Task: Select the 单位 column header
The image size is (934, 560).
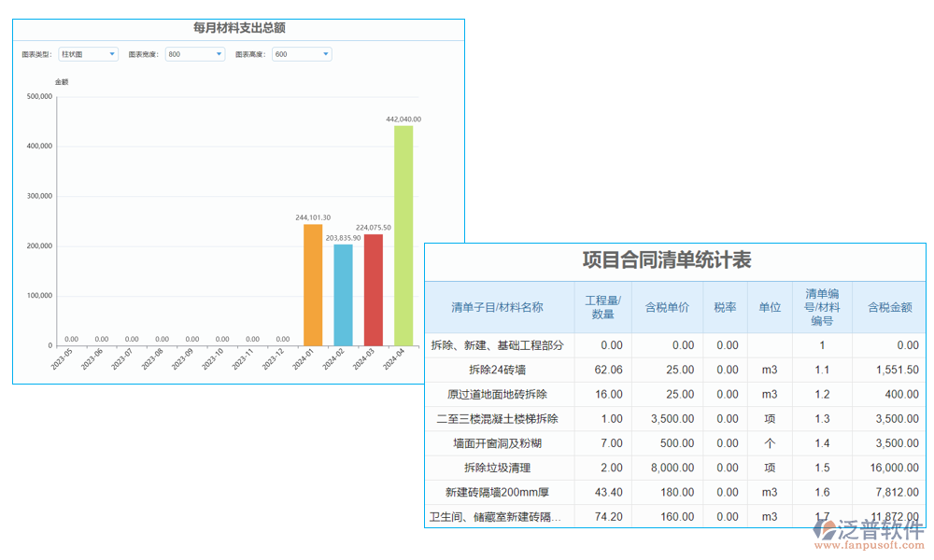Action: pos(769,307)
